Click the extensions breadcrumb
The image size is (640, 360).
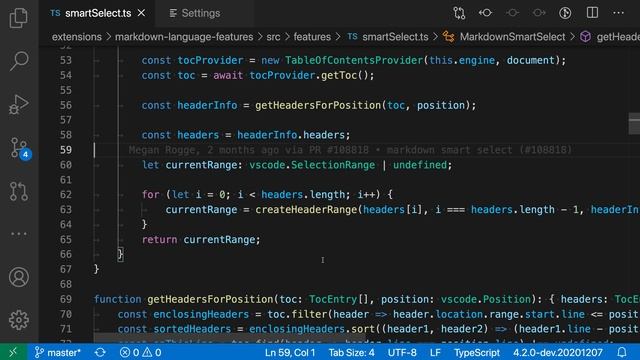click(x=77, y=37)
